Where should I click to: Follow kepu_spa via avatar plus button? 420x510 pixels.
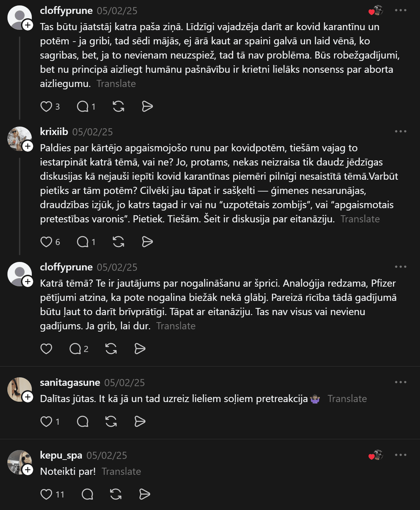tap(28, 470)
